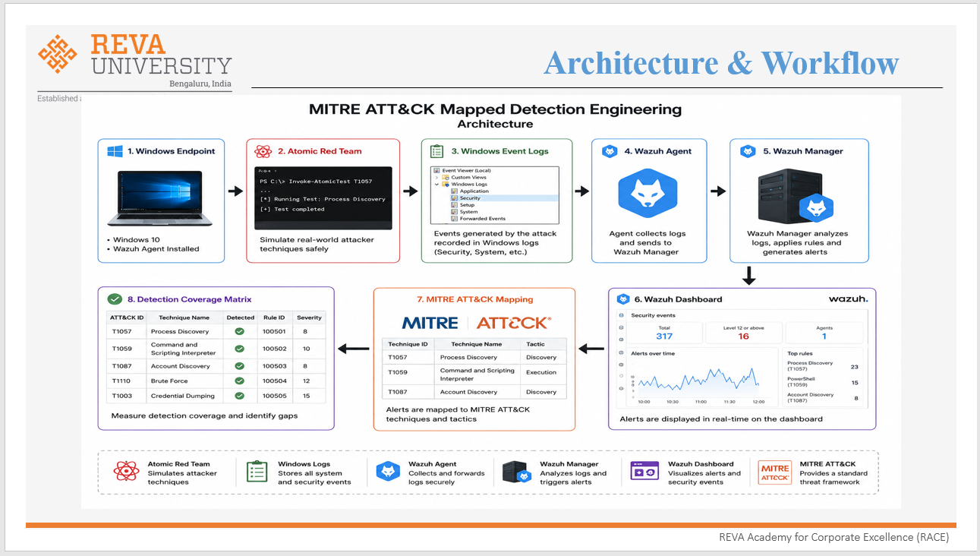Viewport: 980px width, 556px height.
Task: Click the checklist icon beside 3. Windows Event Logs
Action: (436, 151)
